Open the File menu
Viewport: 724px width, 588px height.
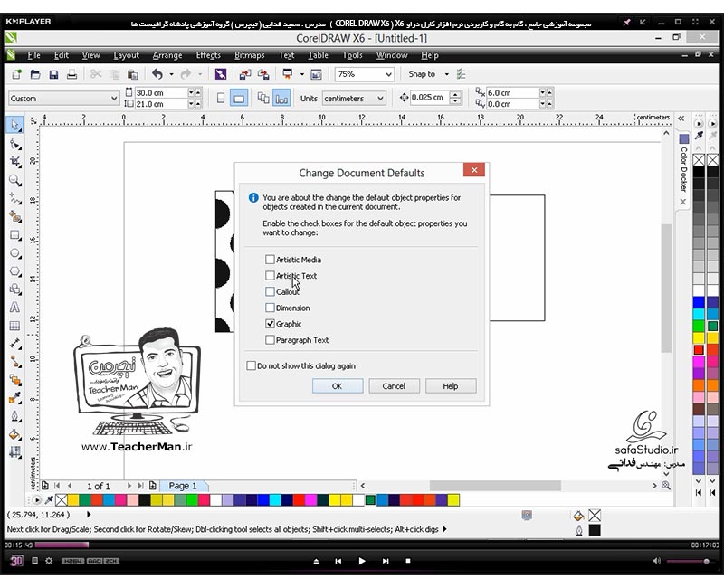click(x=33, y=55)
